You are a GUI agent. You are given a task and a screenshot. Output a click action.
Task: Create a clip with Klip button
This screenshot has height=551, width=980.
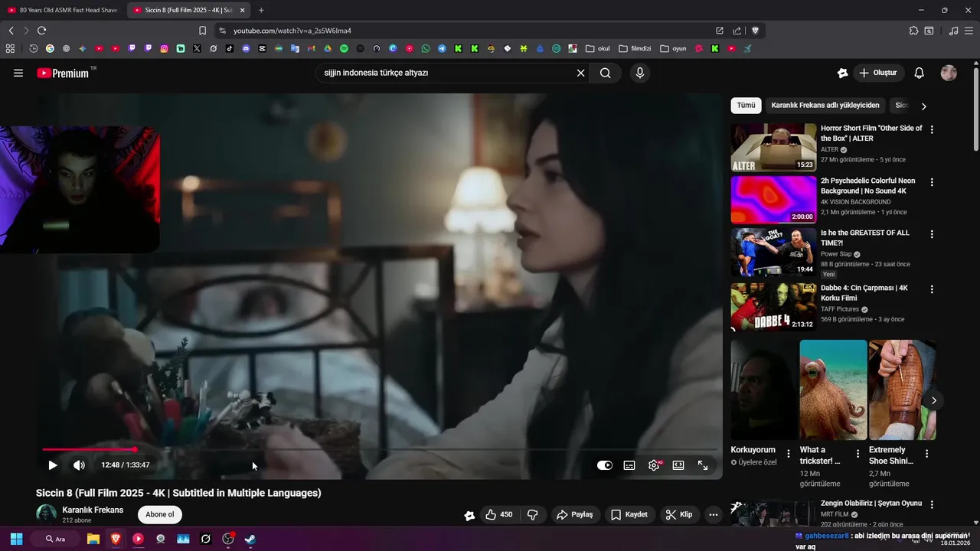click(x=679, y=514)
